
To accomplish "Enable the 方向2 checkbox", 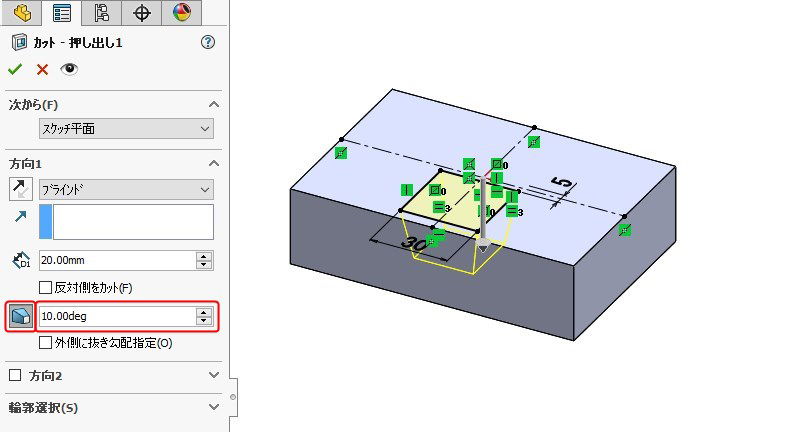I will pyautogui.click(x=15, y=376).
